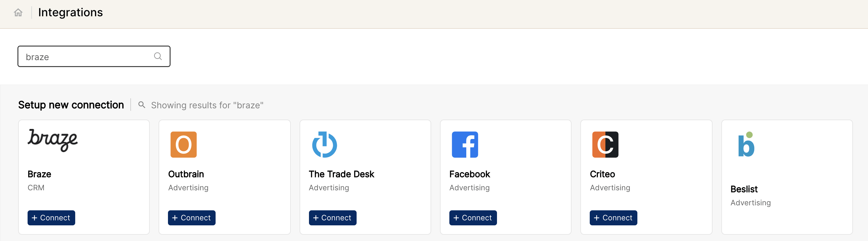Viewport: 868px width, 241px height.
Task: Click The Trade Desk logo icon
Action: 324,144
